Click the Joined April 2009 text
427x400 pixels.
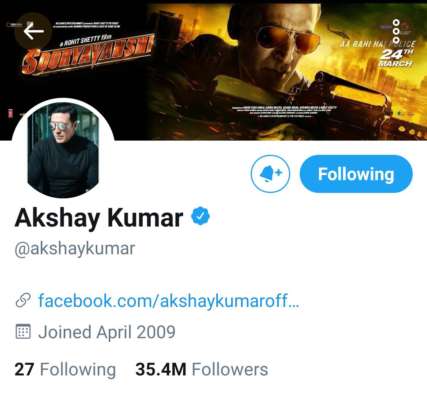(x=107, y=332)
